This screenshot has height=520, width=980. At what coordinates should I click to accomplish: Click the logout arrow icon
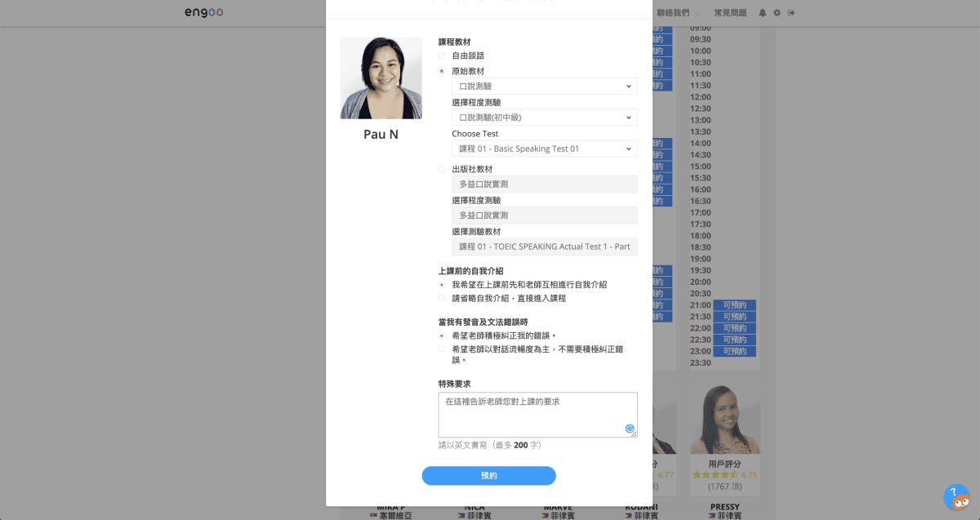[x=791, y=13]
